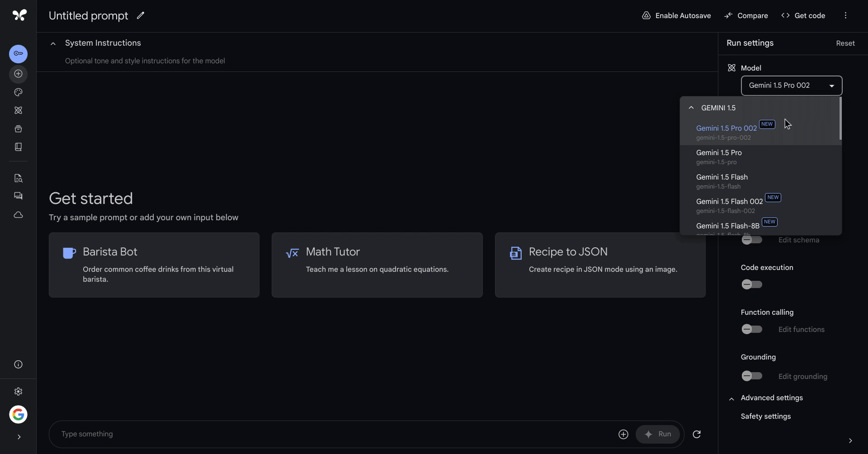This screenshot has width=868, height=454.
Task: Click the key icon in the sidebar
Action: pos(18,54)
